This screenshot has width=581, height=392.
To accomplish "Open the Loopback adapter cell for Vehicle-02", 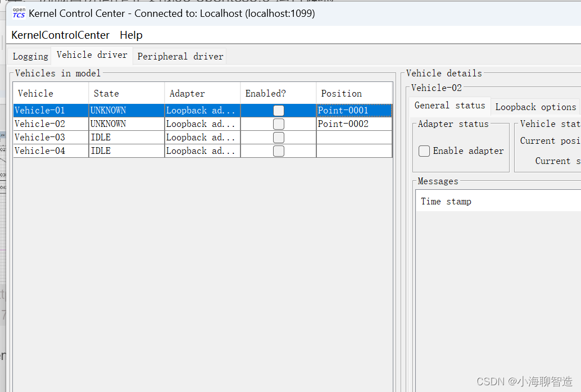I will point(203,124).
